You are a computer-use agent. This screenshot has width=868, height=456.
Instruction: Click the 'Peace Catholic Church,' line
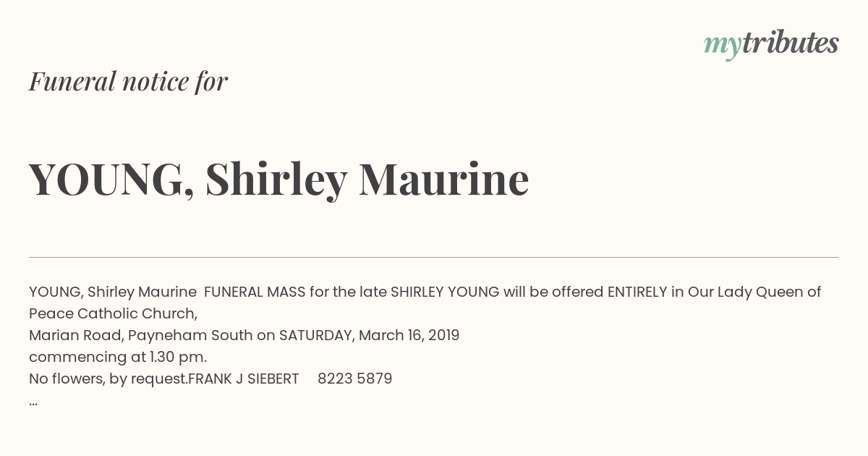point(113,313)
